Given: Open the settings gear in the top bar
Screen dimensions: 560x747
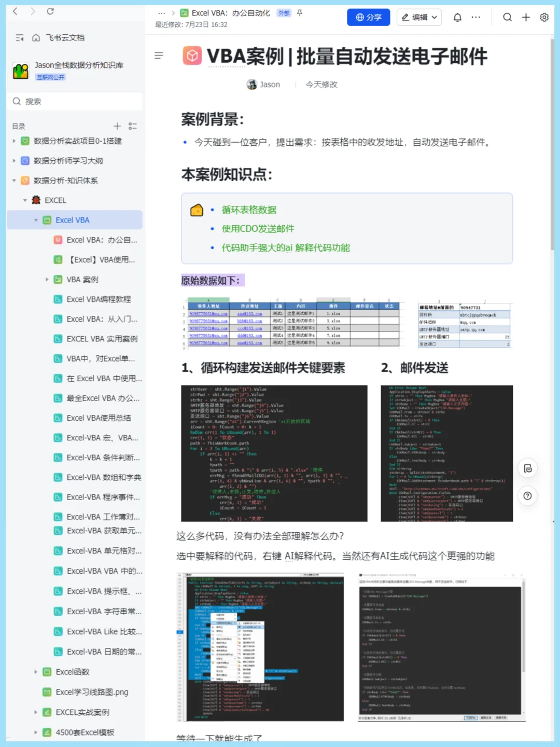Looking at the screenshot, I should [544, 17].
